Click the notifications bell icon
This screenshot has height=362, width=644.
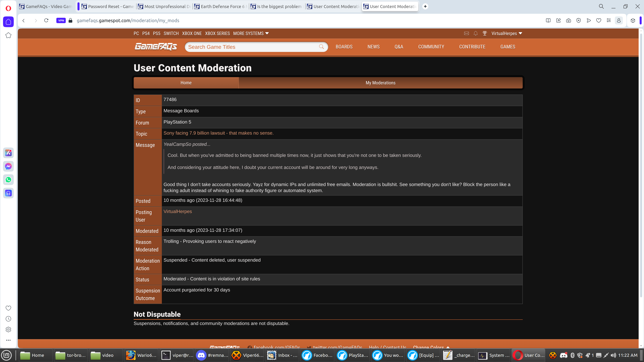475,34
